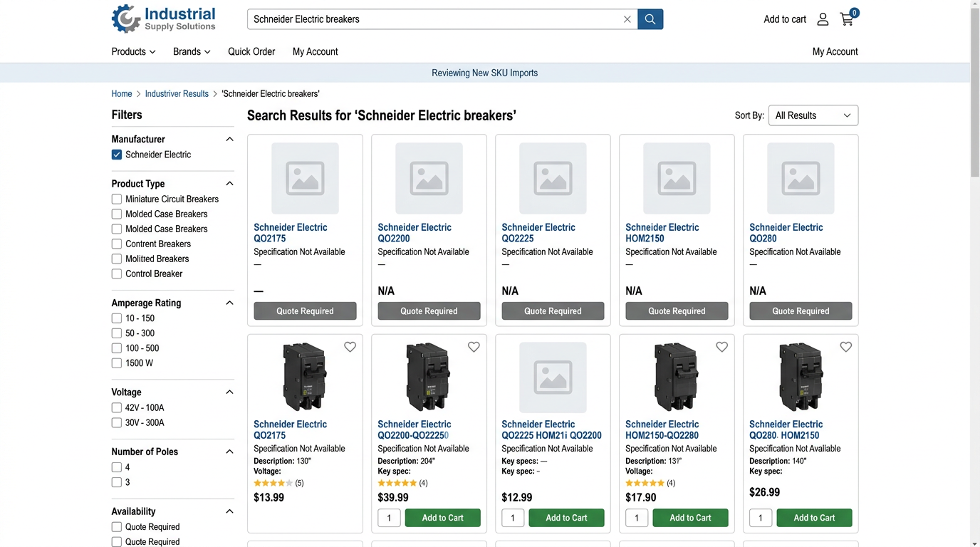Image resolution: width=980 pixels, height=547 pixels.
Task: Add $17.90 HOM2150-QO2280 to wishlist via heart
Action: pyautogui.click(x=721, y=347)
